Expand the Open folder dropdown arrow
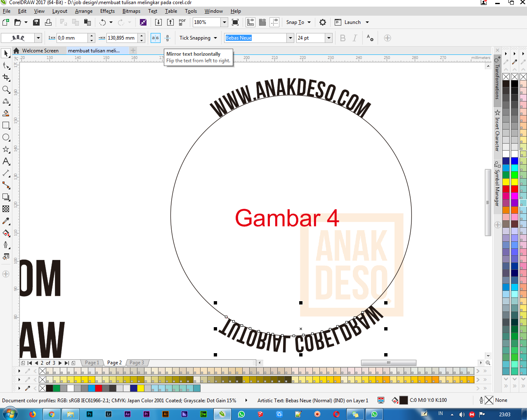 26,22
